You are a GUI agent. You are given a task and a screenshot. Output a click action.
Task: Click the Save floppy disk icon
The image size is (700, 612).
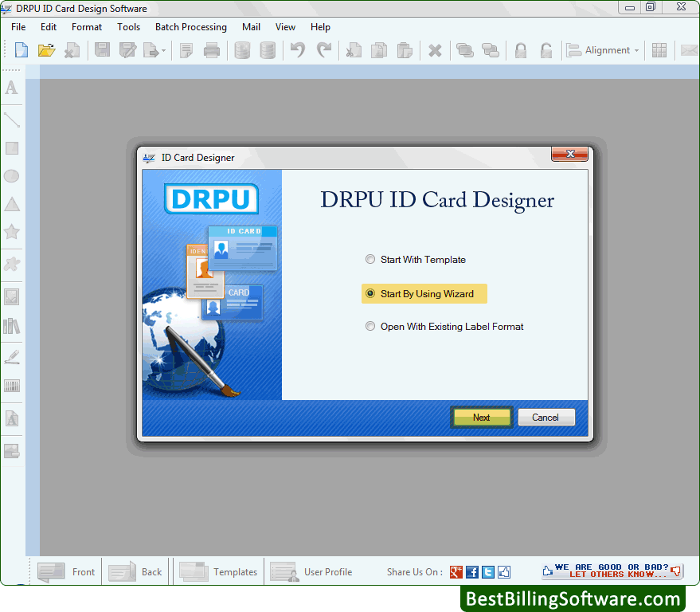[102, 50]
